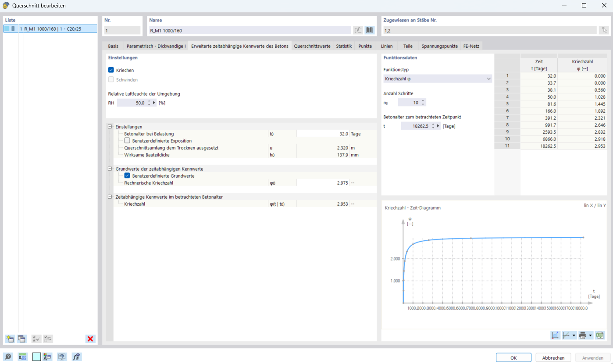613x364 pixels.
Task: Open the axis options dropdown arrow
Action: (x=574, y=335)
